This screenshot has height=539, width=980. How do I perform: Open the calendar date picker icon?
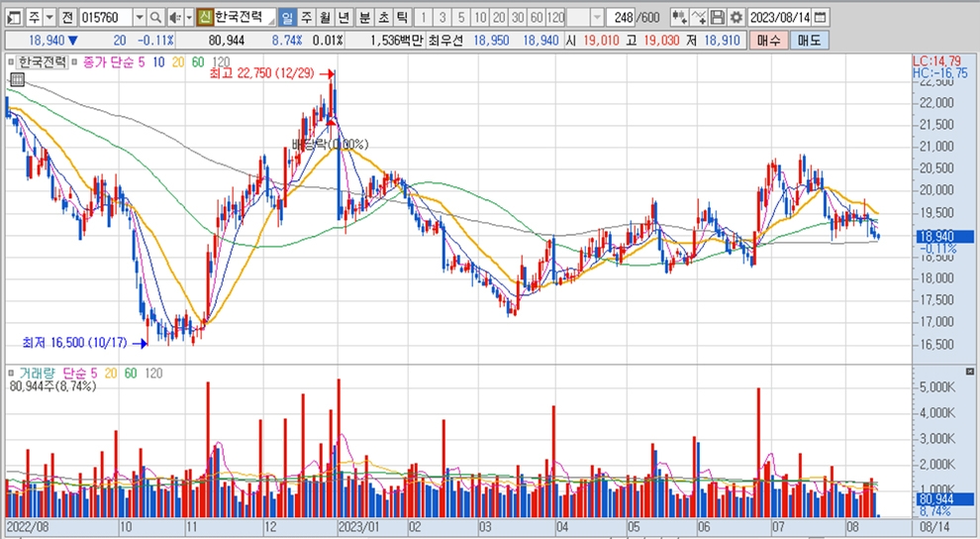pyautogui.click(x=822, y=17)
